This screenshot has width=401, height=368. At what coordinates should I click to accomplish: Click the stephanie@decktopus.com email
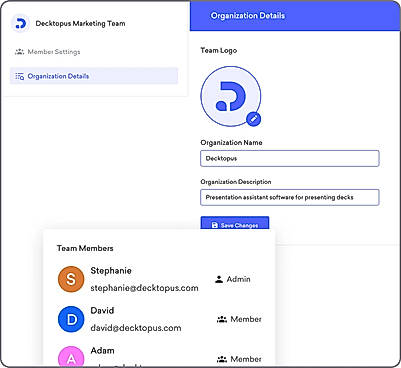coord(144,288)
